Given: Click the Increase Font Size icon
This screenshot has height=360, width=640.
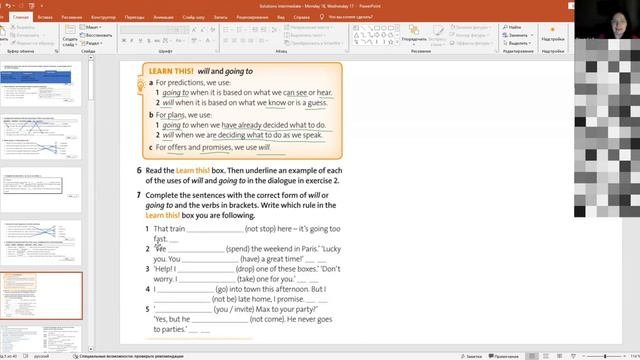Looking at the screenshot, I should (x=194, y=30).
